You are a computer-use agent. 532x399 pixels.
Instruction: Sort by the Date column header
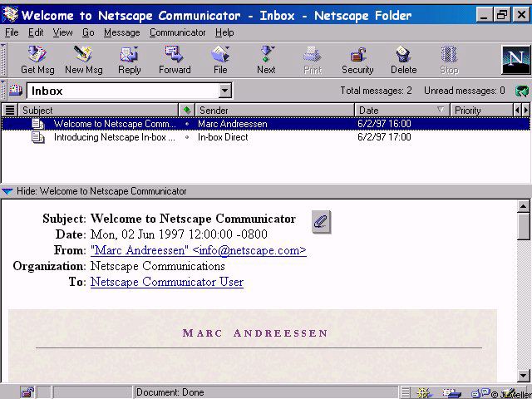[402, 110]
